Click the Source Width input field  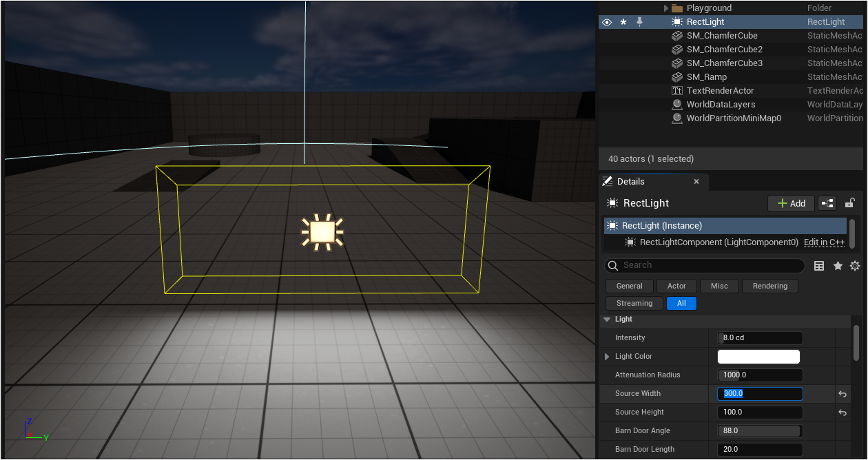tap(760, 394)
